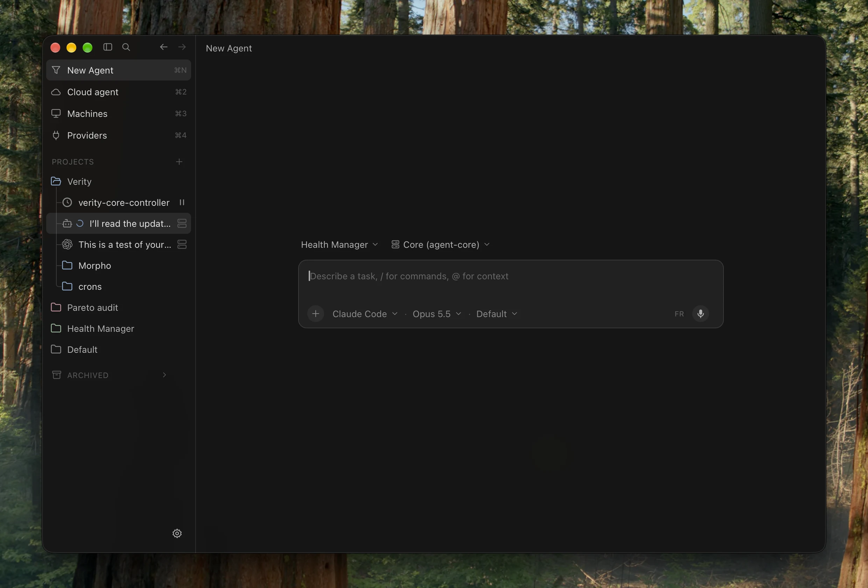
Task: Add attachment with the plus button
Action: pos(316,314)
